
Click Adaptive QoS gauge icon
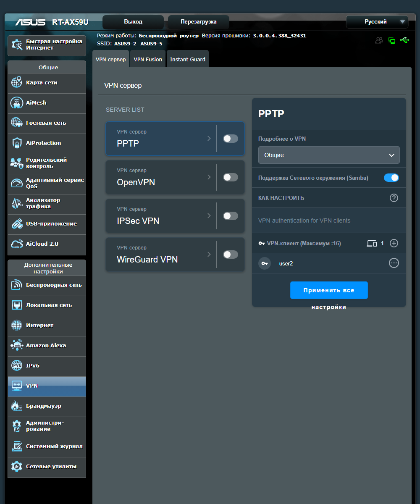click(17, 184)
